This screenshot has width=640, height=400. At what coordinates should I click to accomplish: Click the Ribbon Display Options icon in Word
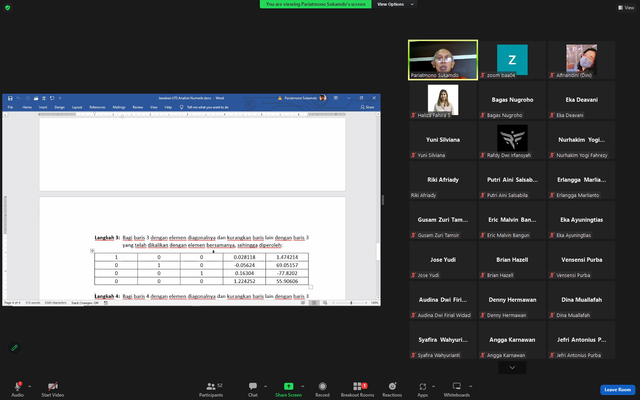(x=336, y=98)
